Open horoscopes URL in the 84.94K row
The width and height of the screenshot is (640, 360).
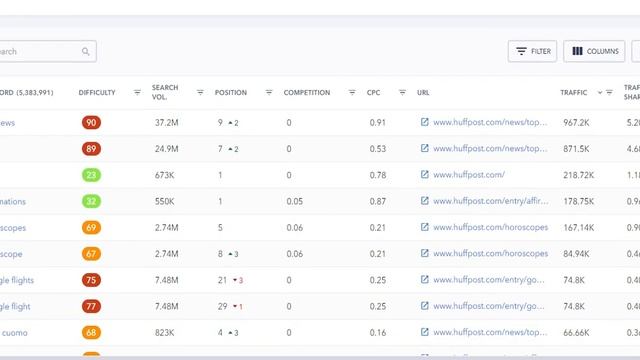pyautogui.click(x=491, y=253)
